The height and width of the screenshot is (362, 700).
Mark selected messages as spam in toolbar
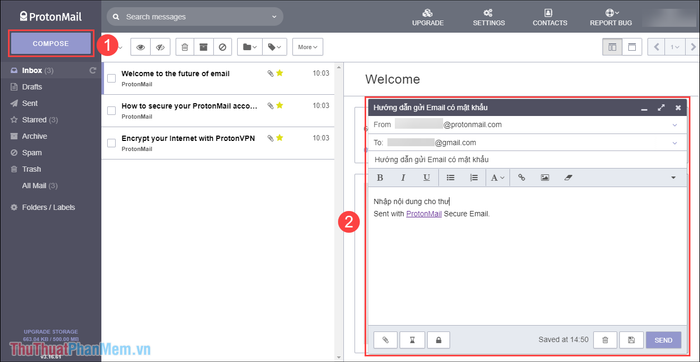click(222, 47)
